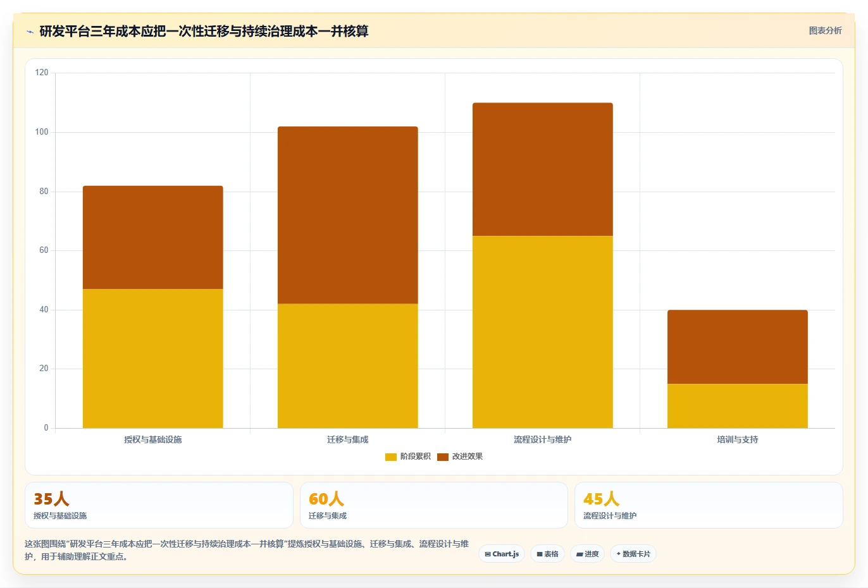Open the 45人 stat card
Screen dimensions: 868x588
click(x=709, y=505)
